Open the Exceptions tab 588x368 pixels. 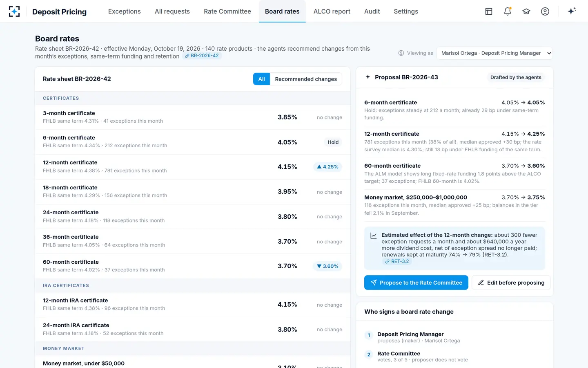coord(125,11)
